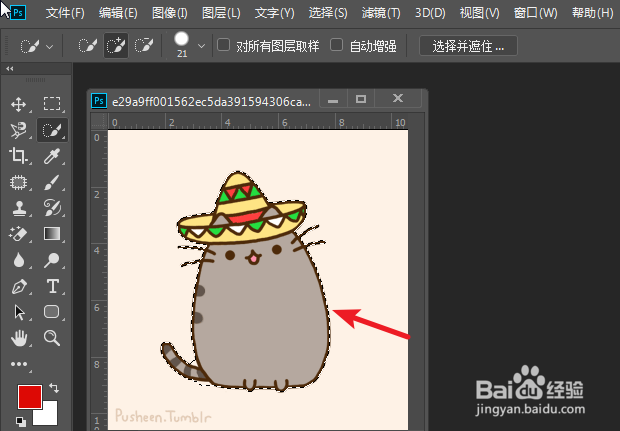Open the 图像(I) menu
Image resolution: width=620 pixels, height=431 pixels.
170,13
